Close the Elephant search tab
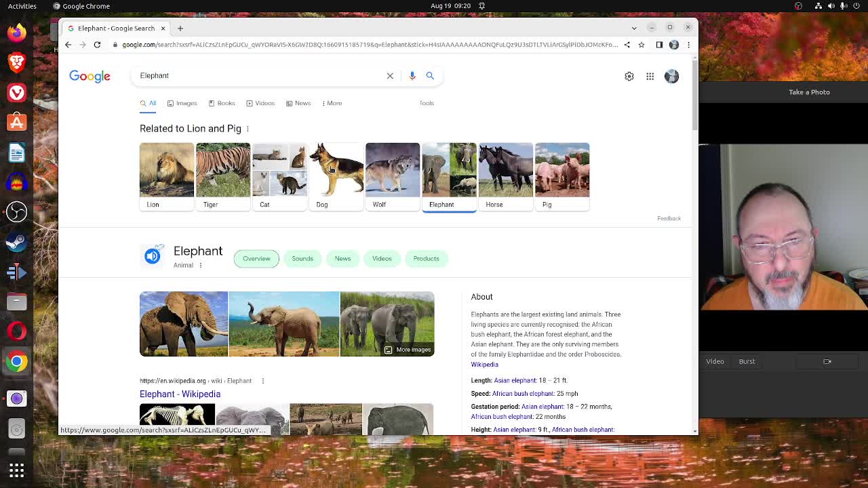 coord(163,28)
